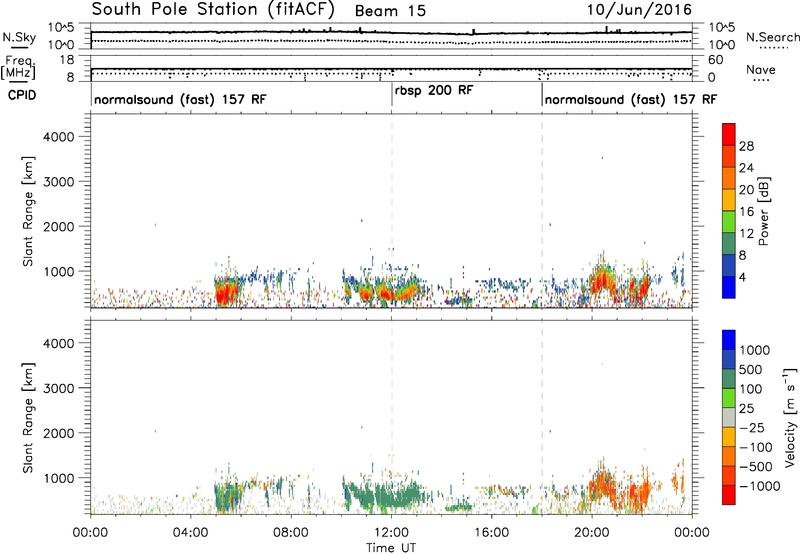Click the '08:00' time tick label

(291, 533)
